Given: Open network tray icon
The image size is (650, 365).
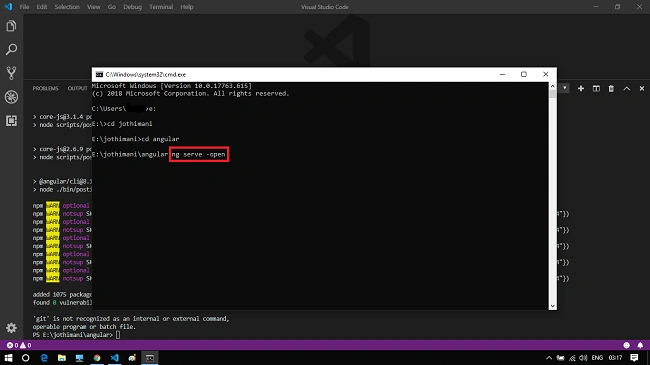Looking at the screenshot, I should [x=572, y=358].
